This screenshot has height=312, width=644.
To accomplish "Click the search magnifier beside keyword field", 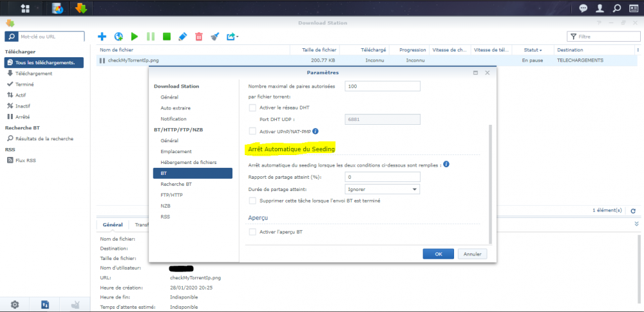I will (x=12, y=37).
